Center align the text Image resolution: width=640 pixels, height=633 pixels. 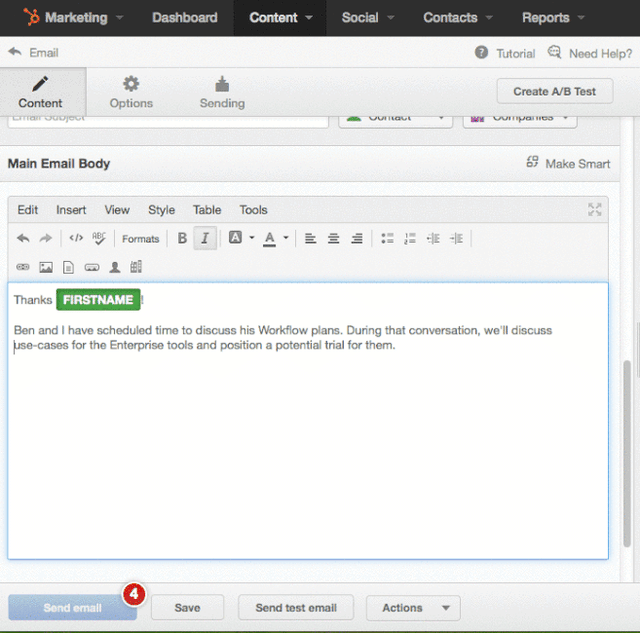coord(333,238)
